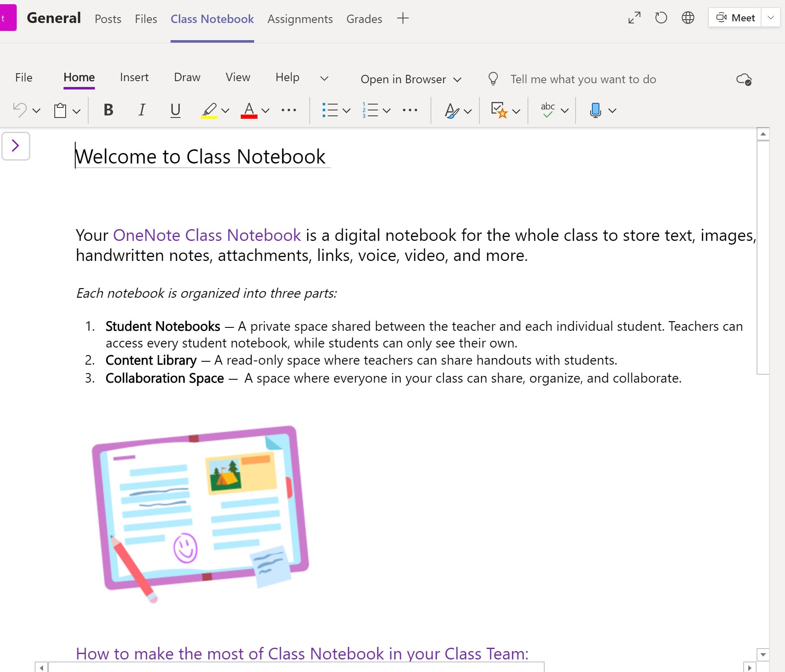Start a meeting with Meet button
Screen dimensions: 785x672
(735, 18)
